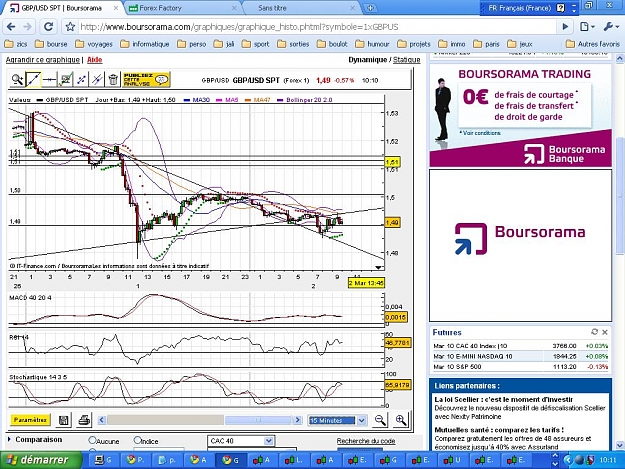Open the new tab plus button
Image resolution: width=625 pixels, height=469 pixels.
pyautogui.click(x=370, y=8)
